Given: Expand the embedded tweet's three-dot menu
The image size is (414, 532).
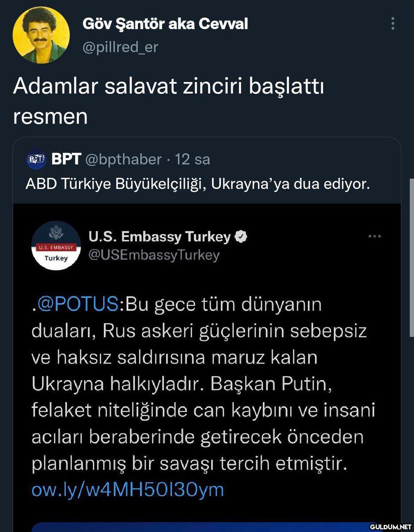Looking at the screenshot, I should click(375, 236).
